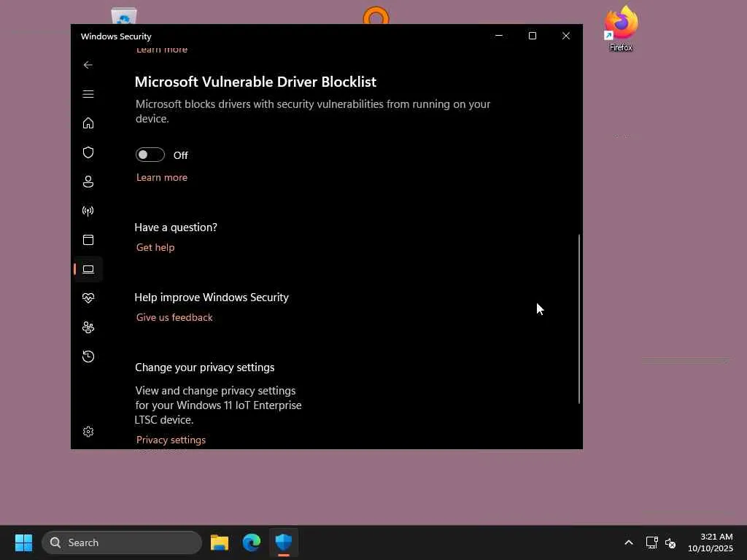Click the Windows Start button
Image resolution: width=747 pixels, height=560 pixels.
pos(23,542)
